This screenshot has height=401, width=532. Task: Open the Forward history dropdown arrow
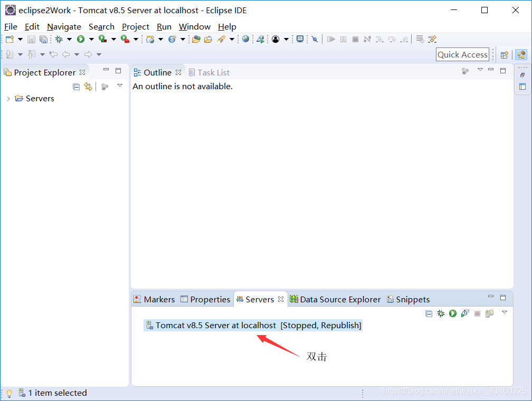click(x=99, y=54)
